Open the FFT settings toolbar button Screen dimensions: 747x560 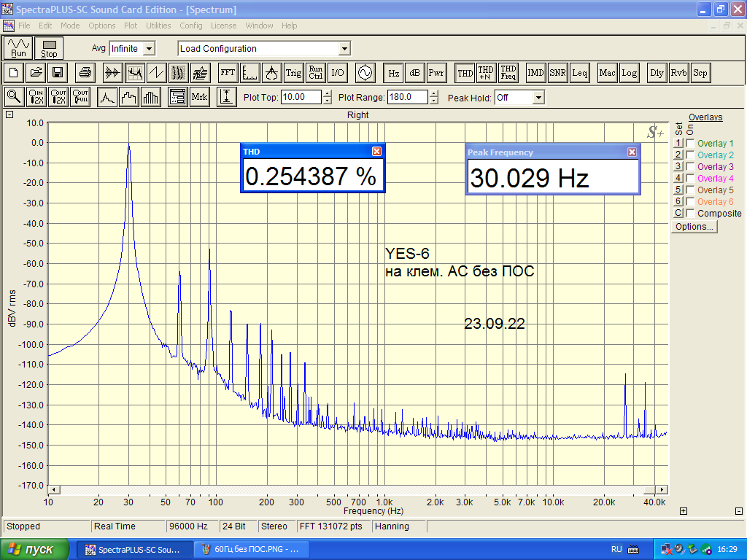pos(228,73)
